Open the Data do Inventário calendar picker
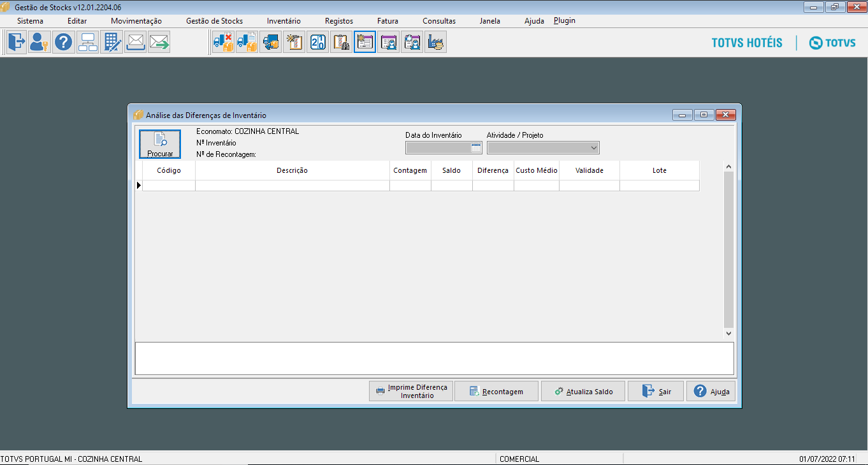The width and height of the screenshot is (868, 465). pos(475,148)
